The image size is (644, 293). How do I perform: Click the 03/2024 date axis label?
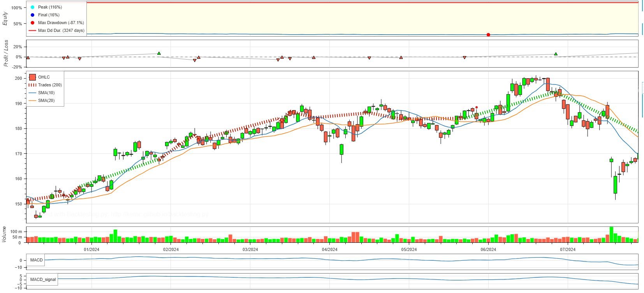250,249
